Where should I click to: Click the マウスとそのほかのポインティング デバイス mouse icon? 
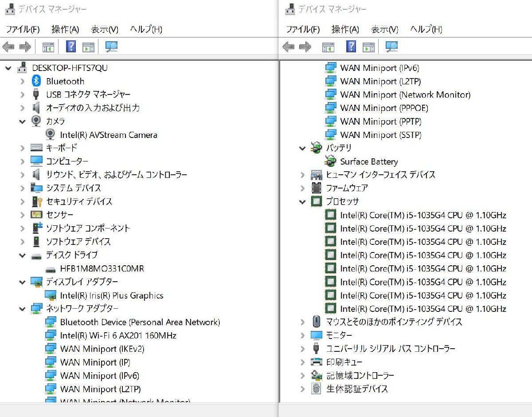316,322
